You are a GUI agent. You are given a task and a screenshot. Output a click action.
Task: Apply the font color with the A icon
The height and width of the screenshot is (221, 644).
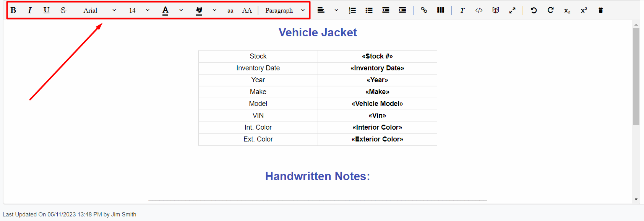pyautogui.click(x=165, y=10)
